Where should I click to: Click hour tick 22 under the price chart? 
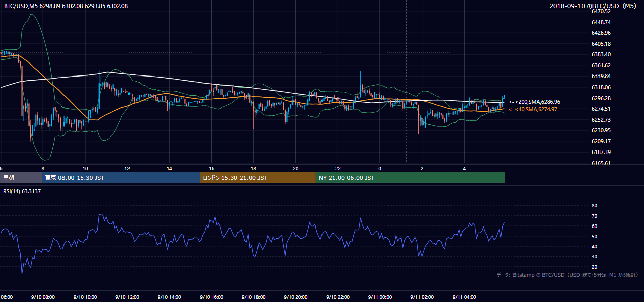(338, 168)
